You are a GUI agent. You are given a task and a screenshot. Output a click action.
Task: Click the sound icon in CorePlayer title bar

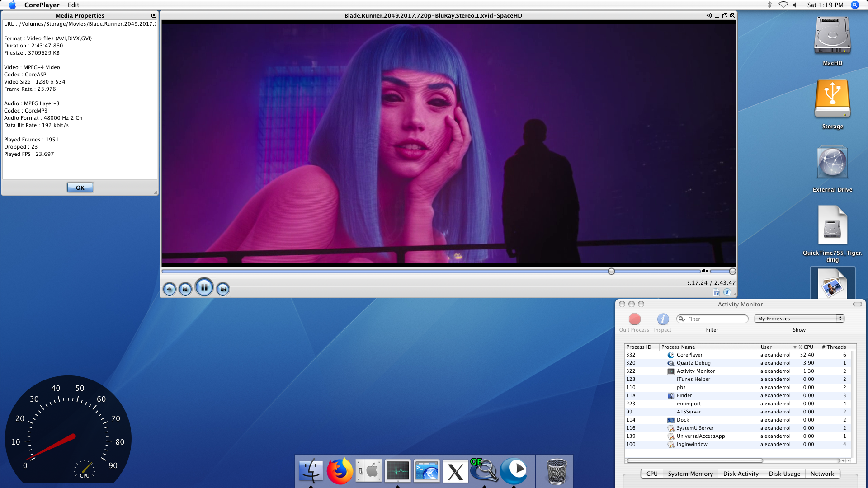click(709, 15)
